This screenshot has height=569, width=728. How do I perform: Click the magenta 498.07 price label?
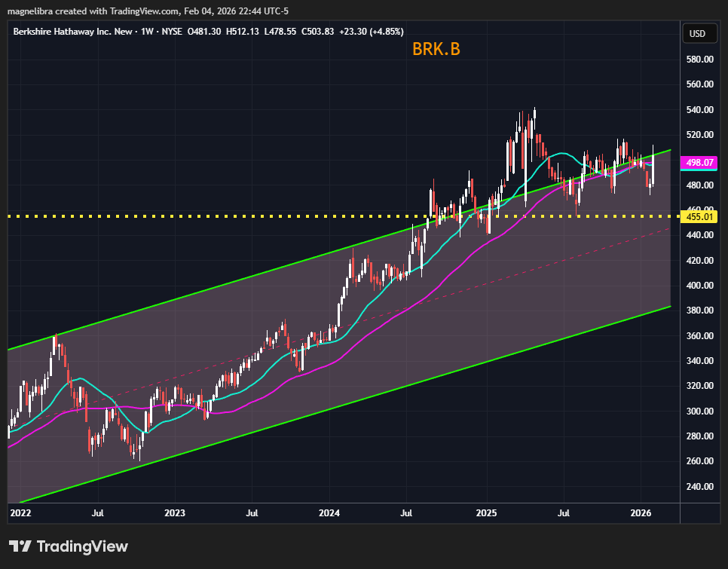coord(699,163)
